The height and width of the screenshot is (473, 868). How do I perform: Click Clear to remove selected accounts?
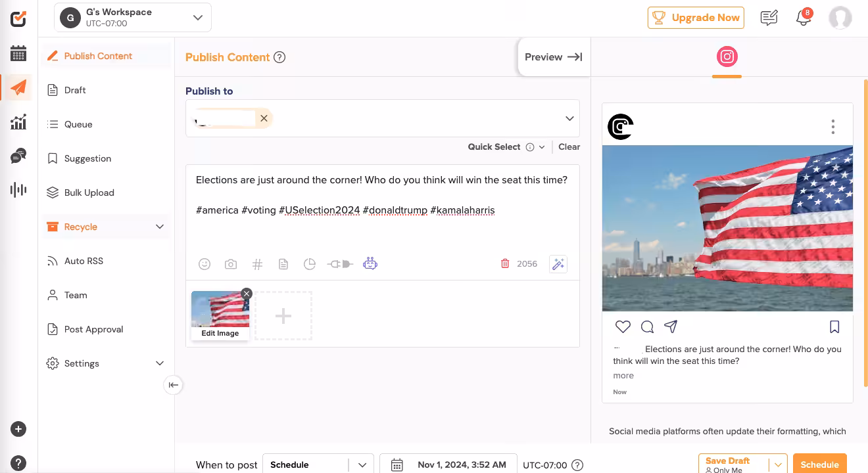(569, 147)
